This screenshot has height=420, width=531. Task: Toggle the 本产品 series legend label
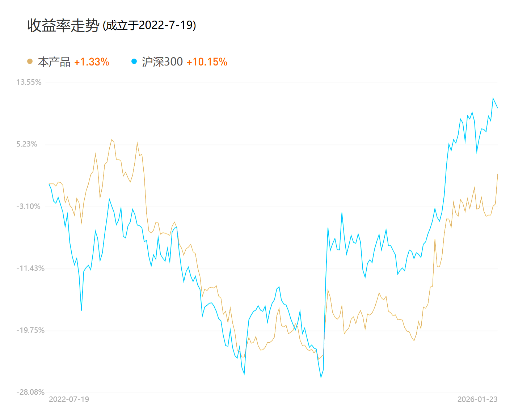coord(54,62)
